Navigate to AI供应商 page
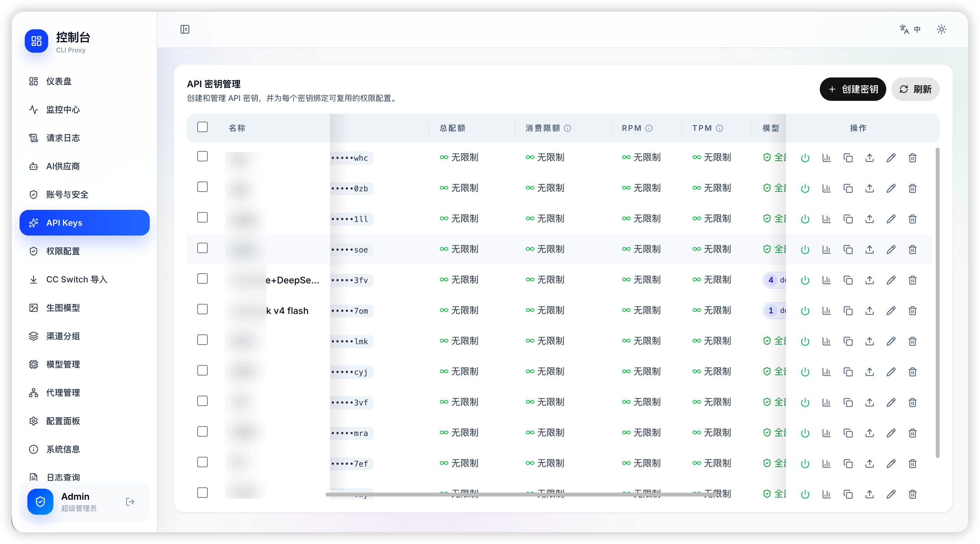This screenshot has width=980, height=544. coord(84,166)
